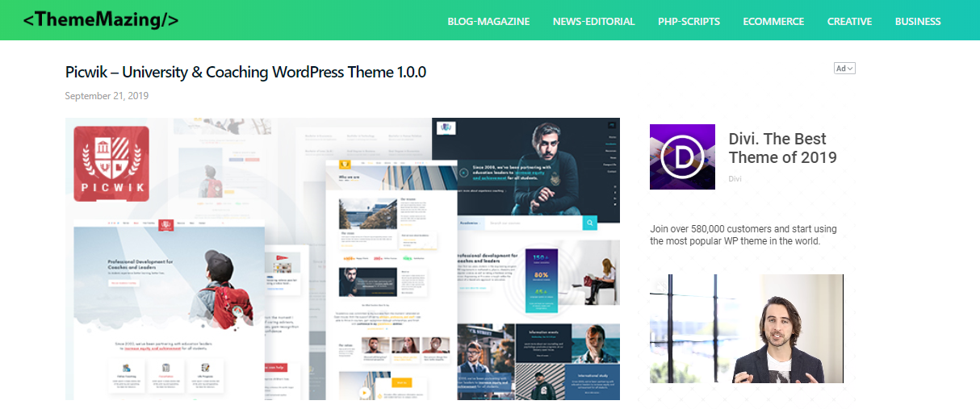Choose the CREATIVE menu item
980x409 pixels.
point(849,22)
